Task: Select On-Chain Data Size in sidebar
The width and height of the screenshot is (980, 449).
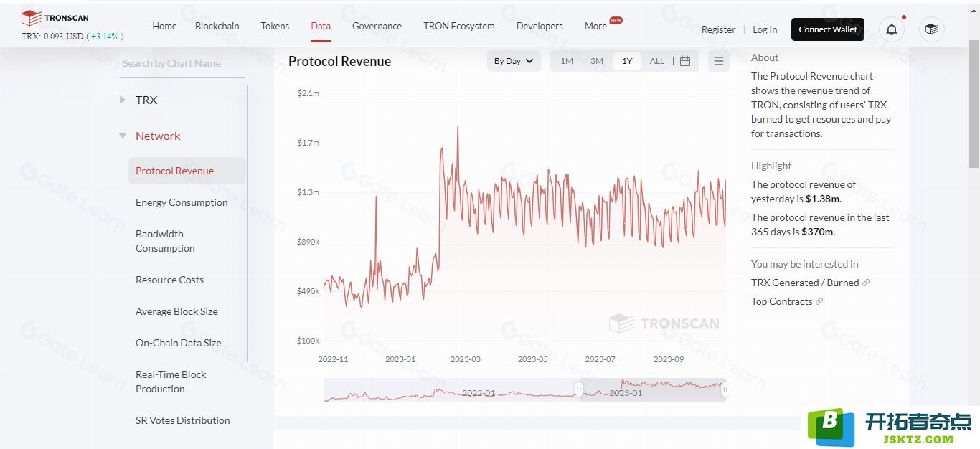Action: (x=179, y=343)
